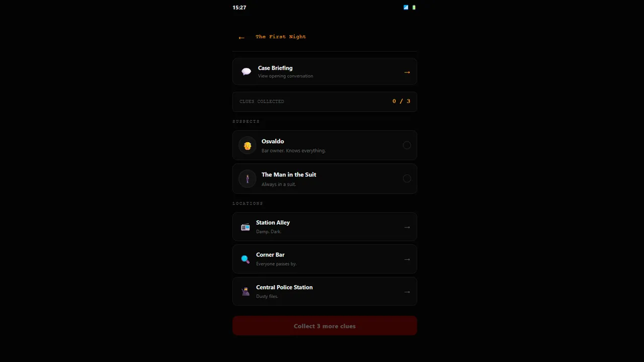This screenshot has width=644, height=362.
Task: Tap the Station Alley location icon
Action: tap(245, 227)
